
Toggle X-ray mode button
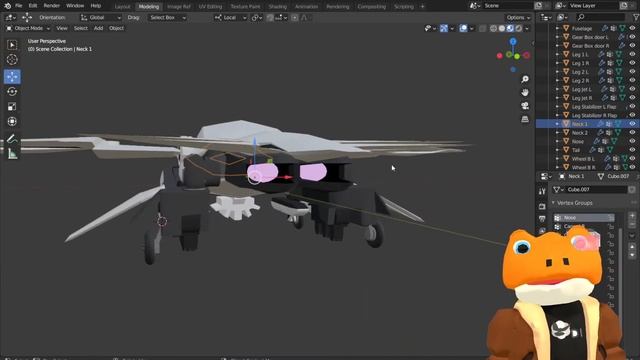point(482,28)
